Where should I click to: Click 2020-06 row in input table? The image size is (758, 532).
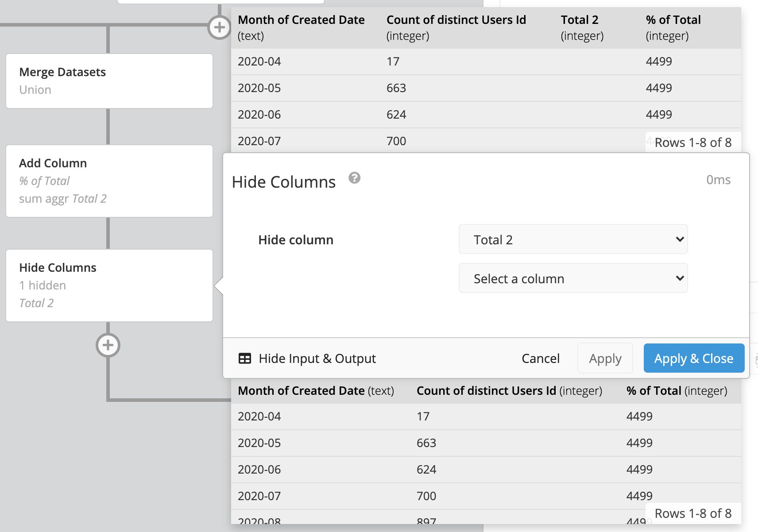[x=486, y=115]
